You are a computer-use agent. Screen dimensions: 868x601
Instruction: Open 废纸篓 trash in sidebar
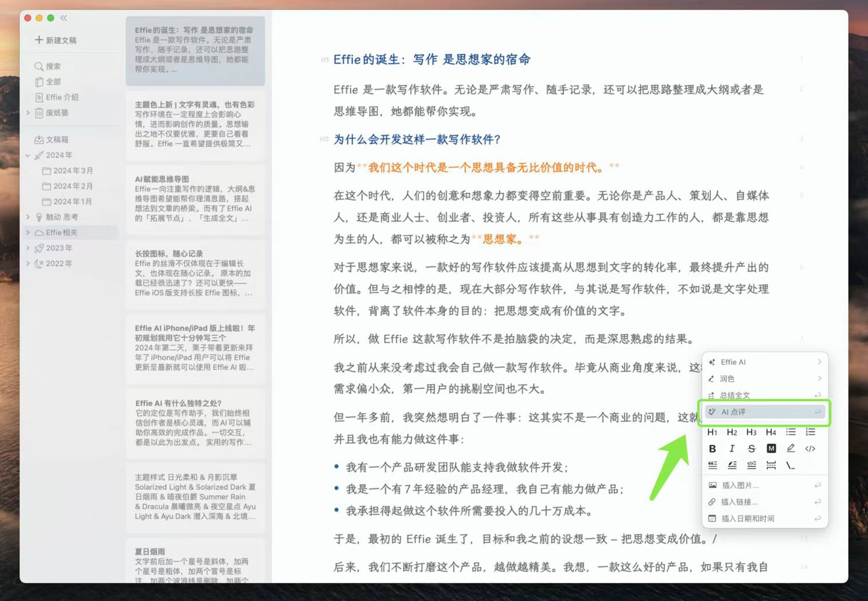pyautogui.click(x=52, y=113)
